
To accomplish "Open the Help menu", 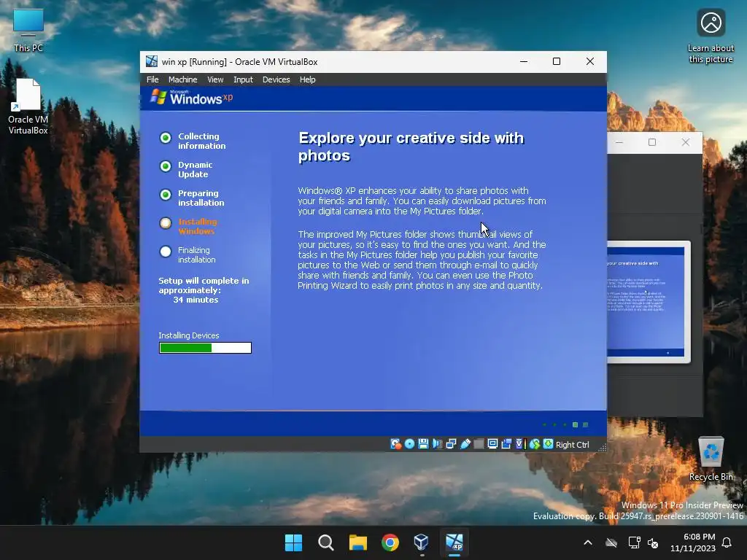I will point(307,79).
